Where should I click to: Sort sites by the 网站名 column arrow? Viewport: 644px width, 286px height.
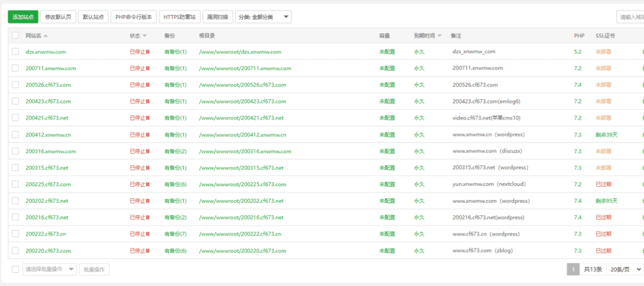pos(45,36)
